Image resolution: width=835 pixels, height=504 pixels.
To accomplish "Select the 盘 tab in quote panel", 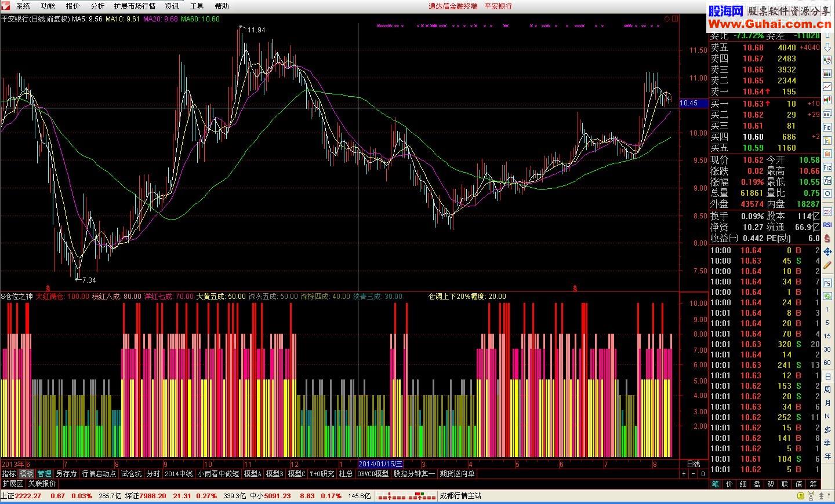I will point(757,484).
